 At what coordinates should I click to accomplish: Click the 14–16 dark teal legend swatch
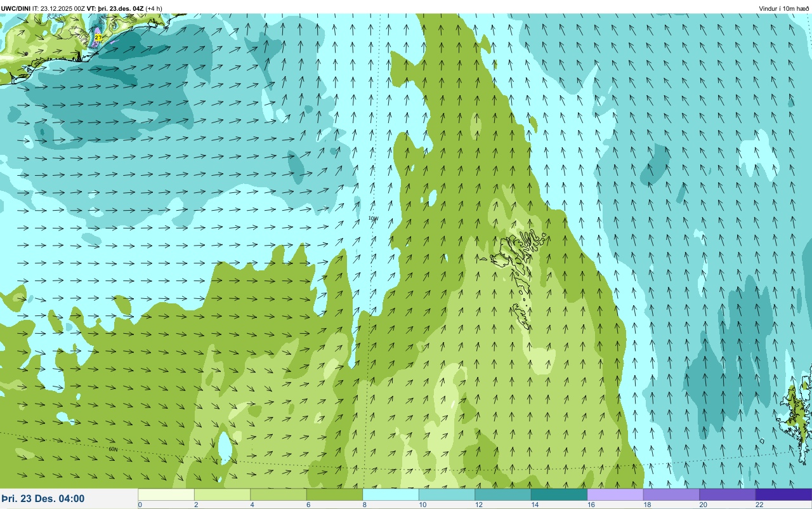[559, 494]
